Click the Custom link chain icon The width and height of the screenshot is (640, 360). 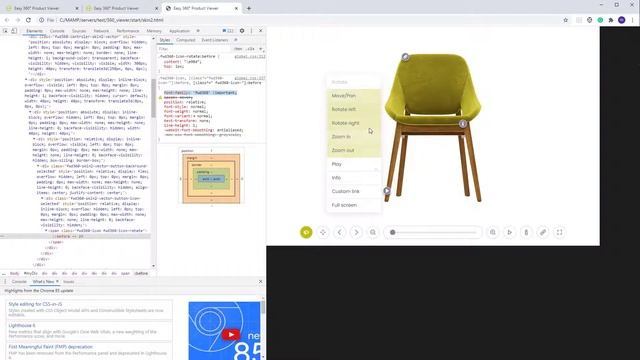pos(543,232)
